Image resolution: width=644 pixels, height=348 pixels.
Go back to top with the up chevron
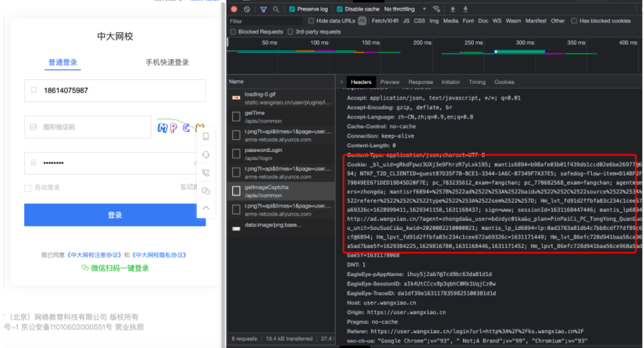pyautogui.click(x=206, y=207)
